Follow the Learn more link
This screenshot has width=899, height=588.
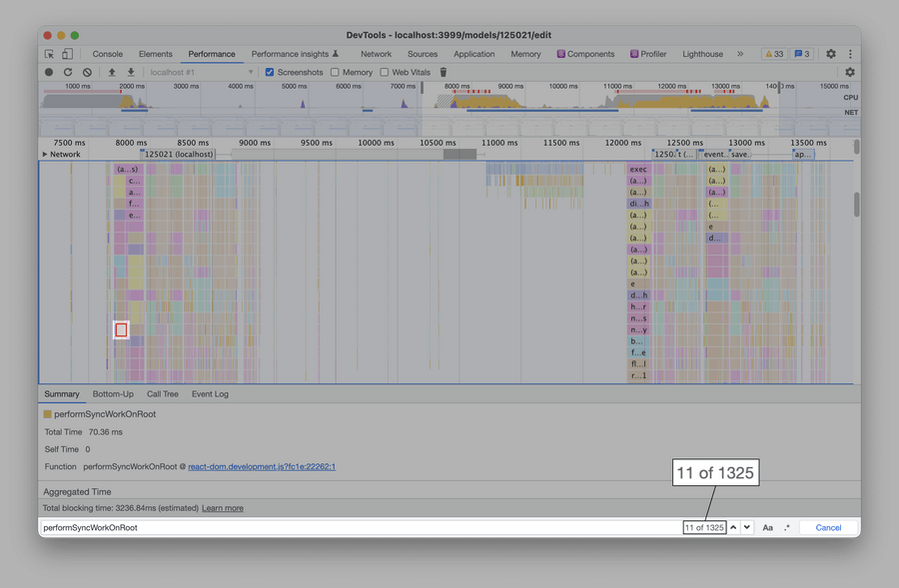223,508
